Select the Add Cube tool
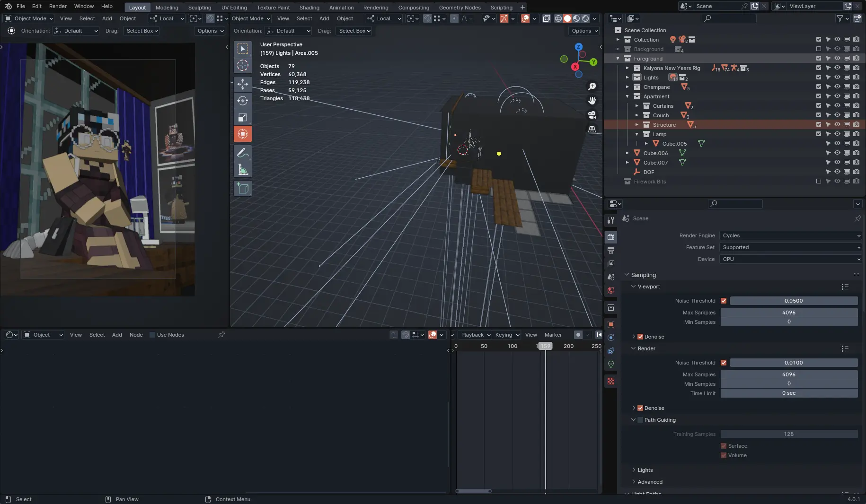The image size is (866, 504). 243,188
